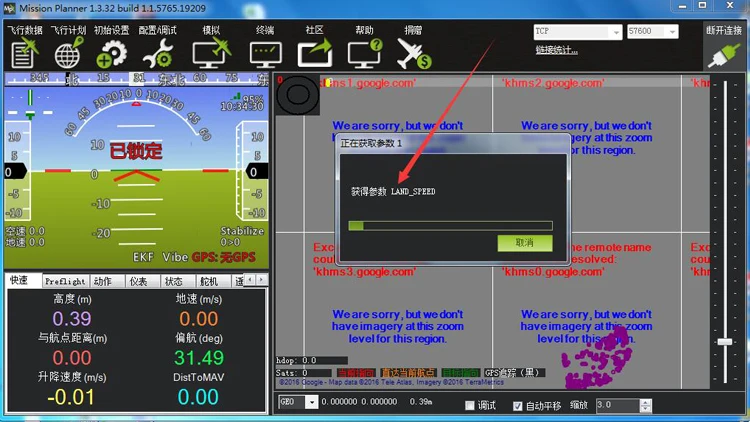
Task: Click EKF status text in HUD
Action: [143, 257]
